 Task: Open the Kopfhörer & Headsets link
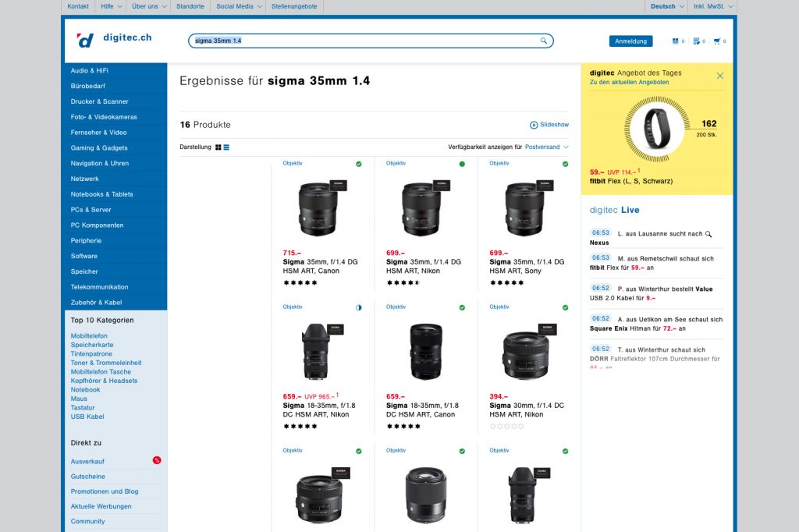[104, 381]
